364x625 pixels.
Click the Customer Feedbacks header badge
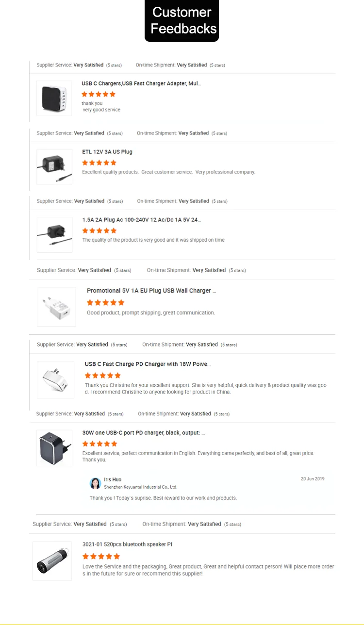pos(182,20)
